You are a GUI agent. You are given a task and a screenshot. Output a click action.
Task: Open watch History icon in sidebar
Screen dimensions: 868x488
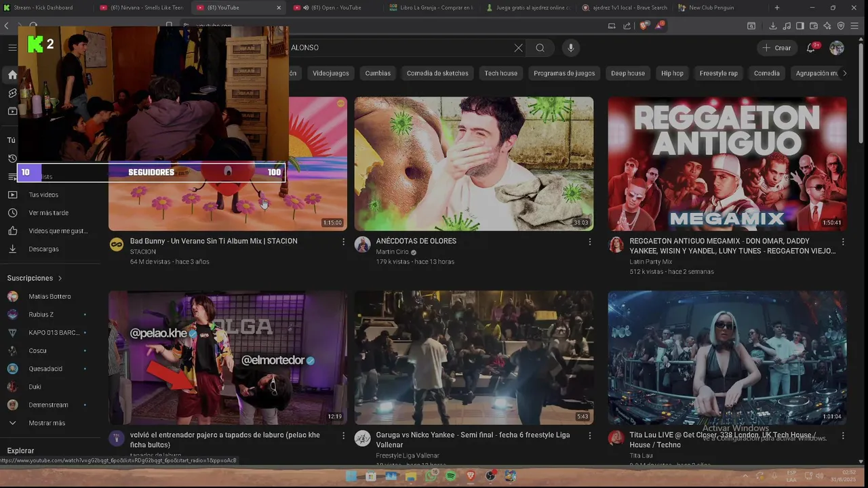pyautogui.click(x=12, y=159)
